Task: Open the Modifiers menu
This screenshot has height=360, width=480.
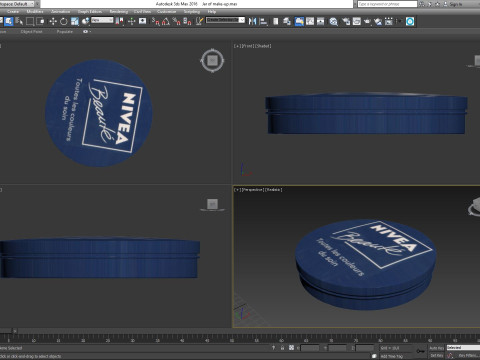Action: [x=35, y=11]
